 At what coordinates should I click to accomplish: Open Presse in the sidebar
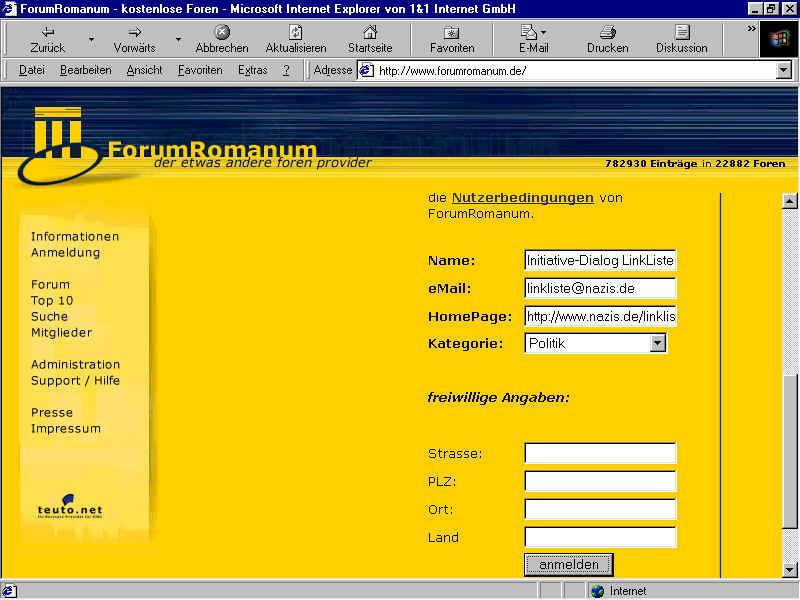pos(52,412)
